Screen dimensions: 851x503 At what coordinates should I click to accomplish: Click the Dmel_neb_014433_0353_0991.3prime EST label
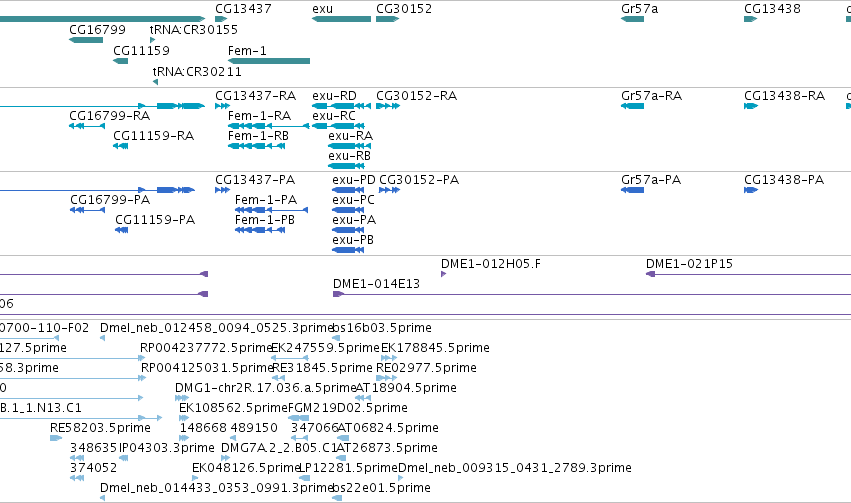[216, 488]
